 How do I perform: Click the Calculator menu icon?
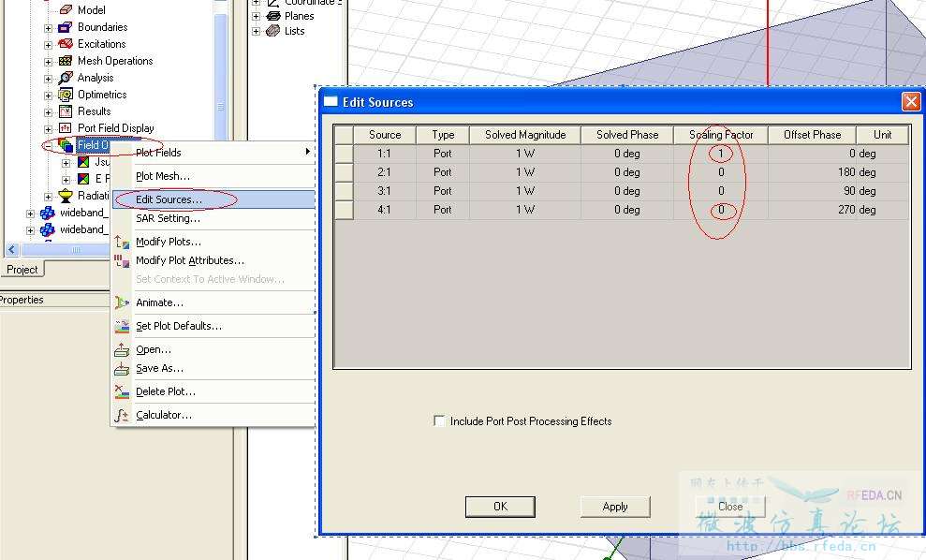122,415
